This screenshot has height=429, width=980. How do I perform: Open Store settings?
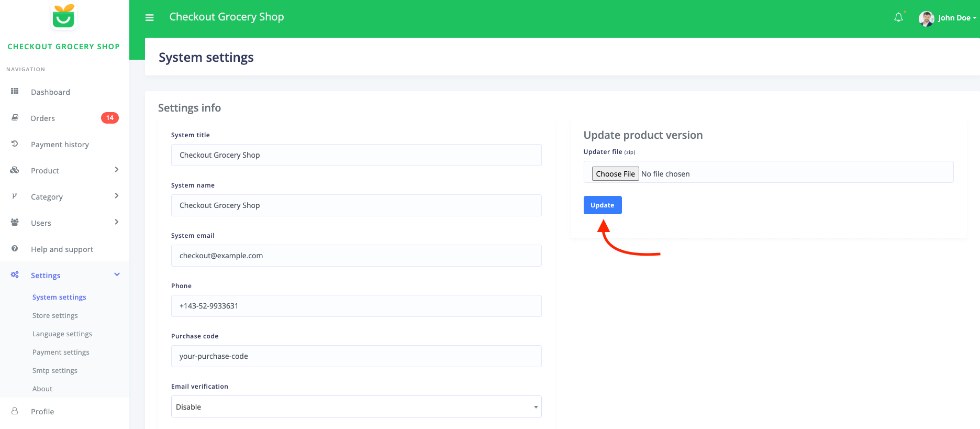pos(55,315)
